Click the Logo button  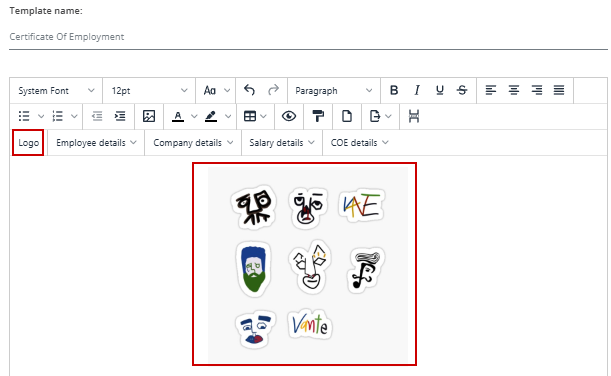coord(28,143)
